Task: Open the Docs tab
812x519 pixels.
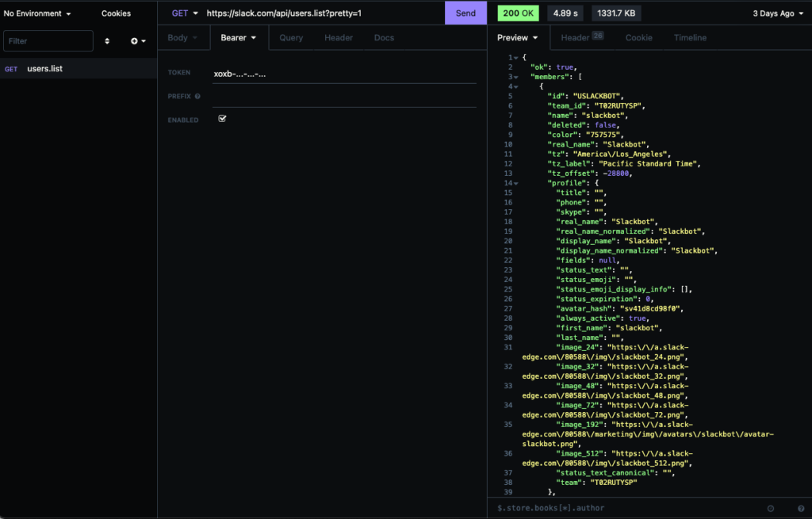Action: coord(385,38)
